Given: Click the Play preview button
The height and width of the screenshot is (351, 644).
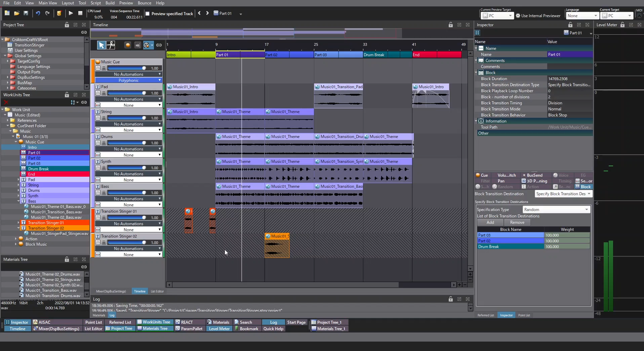Looking at the screenshot, I should click(71, 13).
